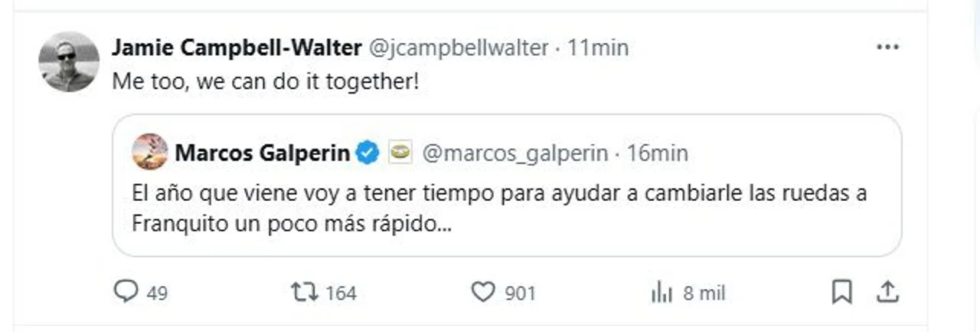Click Marcos Galperin's small avatar
This screenshot has width=980, height=332.
[150, 152]
